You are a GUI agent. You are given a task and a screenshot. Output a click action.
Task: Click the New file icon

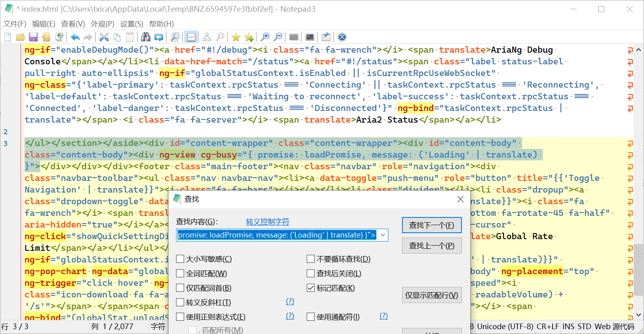click(x=8, y=37)
